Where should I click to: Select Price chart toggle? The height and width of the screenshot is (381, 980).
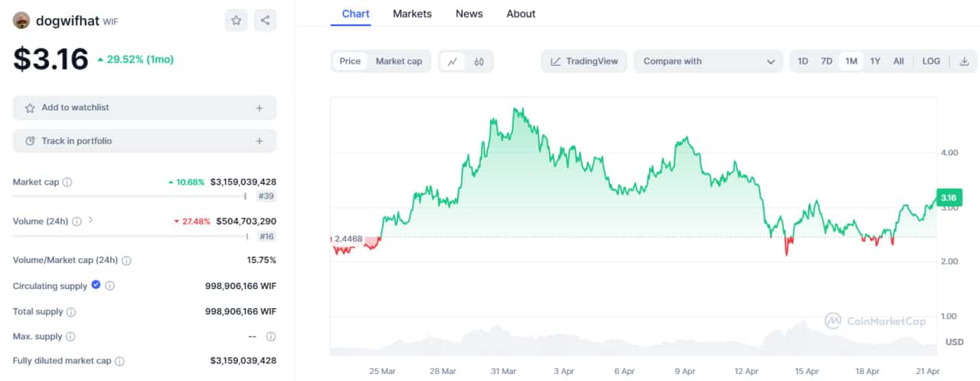[x=350, y=61]
